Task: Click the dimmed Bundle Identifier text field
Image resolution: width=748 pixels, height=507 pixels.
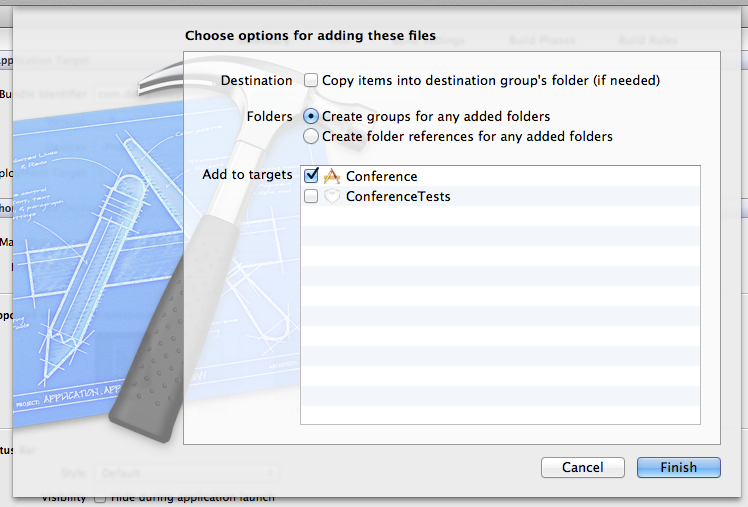Action: [x=139, y=94]
